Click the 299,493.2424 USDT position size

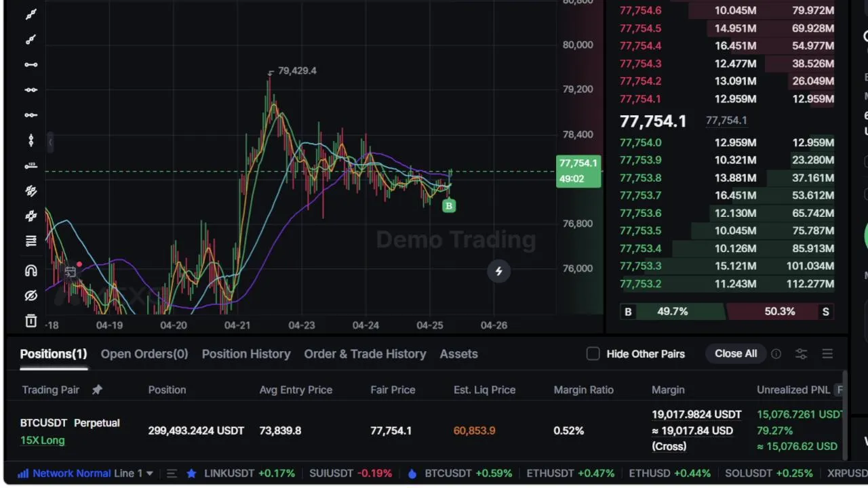pyautogui.click(x=196, y=430)
